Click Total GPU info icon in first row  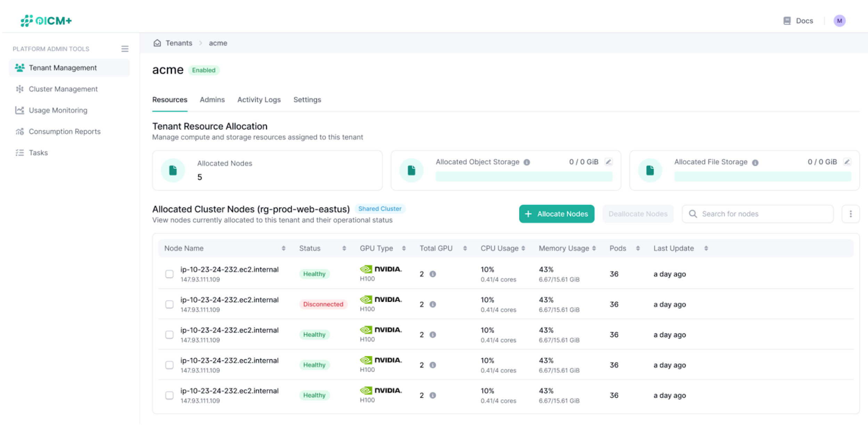433,274
